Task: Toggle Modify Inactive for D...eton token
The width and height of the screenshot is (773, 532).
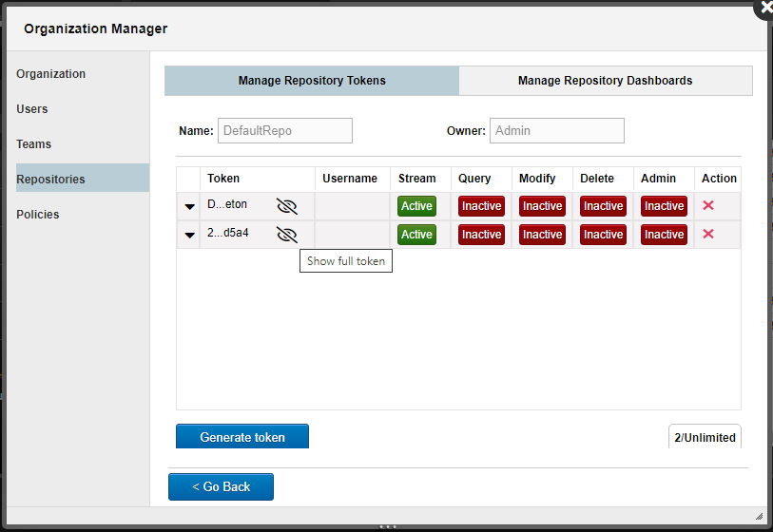Action: [x=542, y=206]
